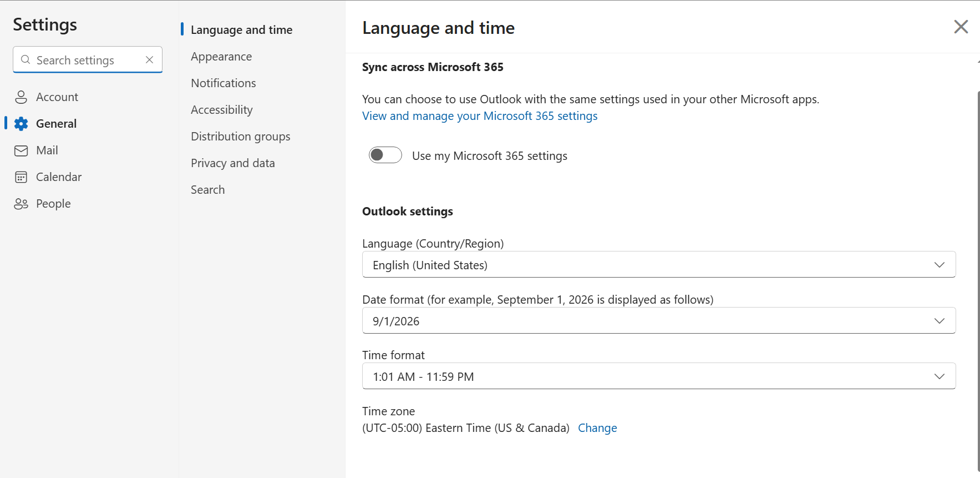Toggle Use my Microsoft 365 settings
This screenshot has height=478, width=980.
click(385, 155)
